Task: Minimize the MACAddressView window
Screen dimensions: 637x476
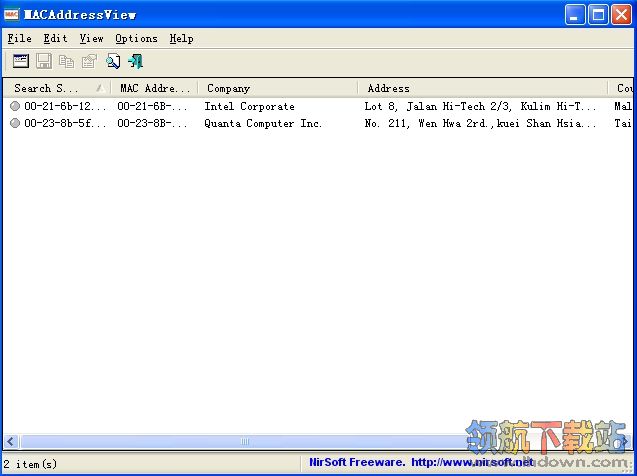Action: 575,15
